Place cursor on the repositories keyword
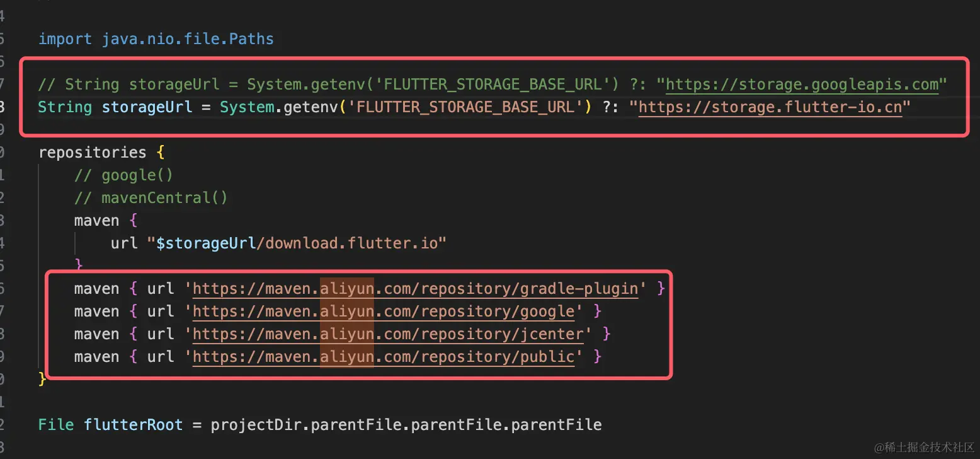Image resolution: width=980 pixels, height=459 pixels. pyautogui.click(x=92, y=153)
